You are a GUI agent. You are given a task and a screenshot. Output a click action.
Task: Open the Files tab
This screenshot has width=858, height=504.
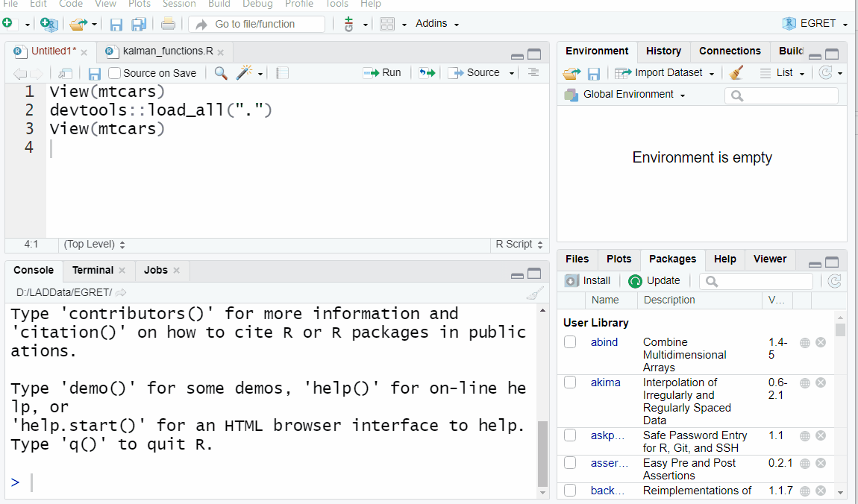(577, 259)
